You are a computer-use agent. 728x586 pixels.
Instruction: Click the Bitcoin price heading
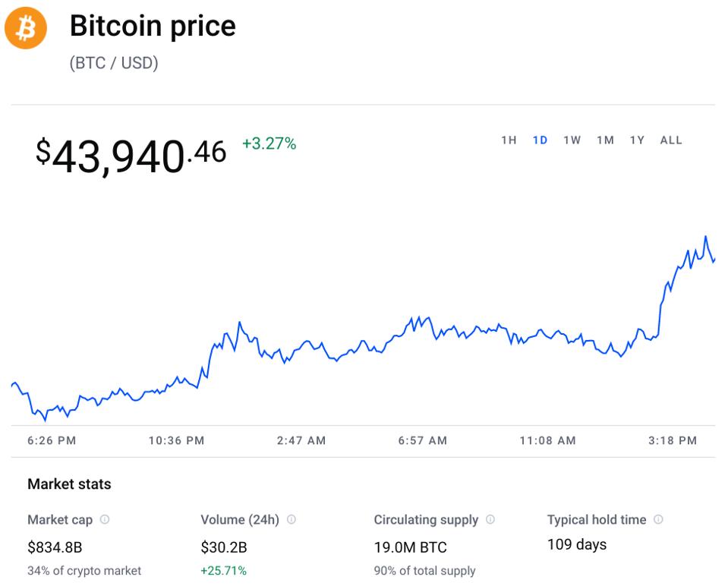point(153,27)
